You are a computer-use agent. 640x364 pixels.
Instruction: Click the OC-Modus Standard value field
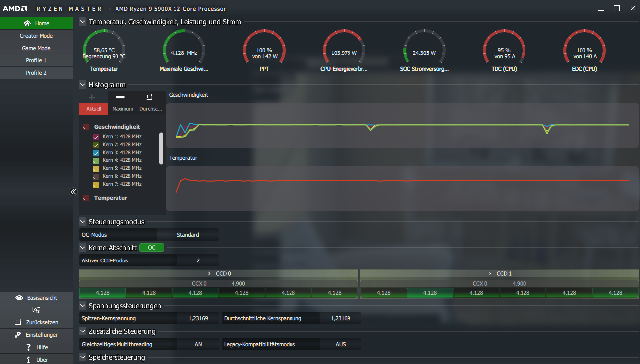point(188,235)
